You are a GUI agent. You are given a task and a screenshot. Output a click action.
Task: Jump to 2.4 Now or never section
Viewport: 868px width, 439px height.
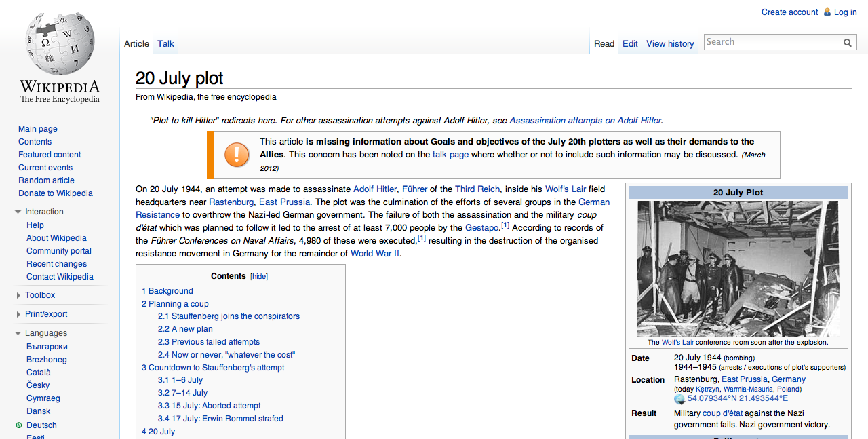click(x=226, y=355)
